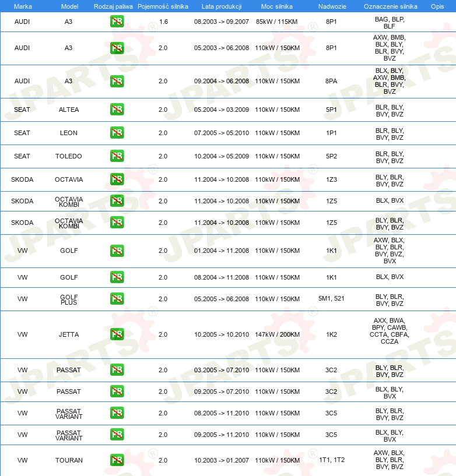Image resolution: width=456 pixels, height=476 pixels.
Task: Select the 05.2004 -> 03.2009 production dates
Action: click(x=222, y=110)
